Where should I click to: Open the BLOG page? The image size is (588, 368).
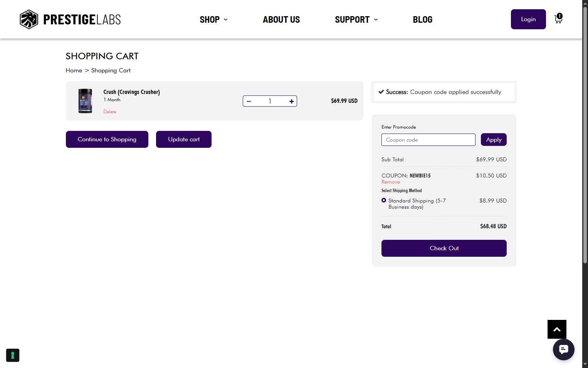[x=423, y=20]
